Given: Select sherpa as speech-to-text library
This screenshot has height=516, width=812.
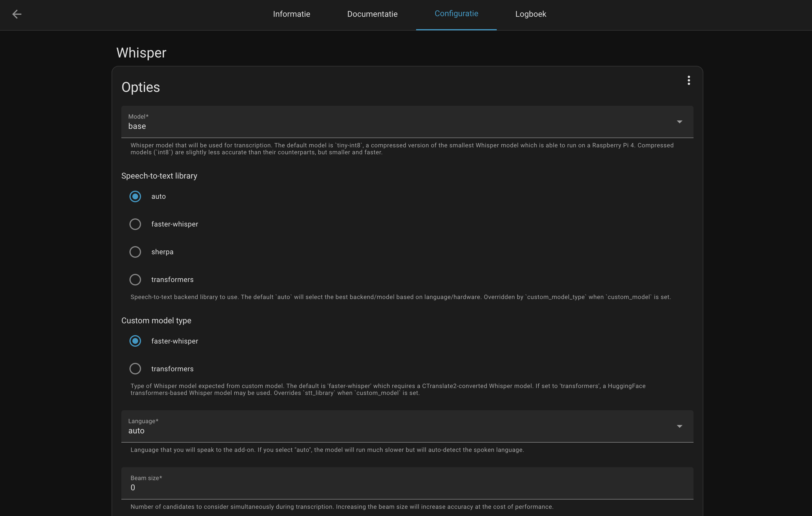Looking at the screenshot, I should point(135,252).
